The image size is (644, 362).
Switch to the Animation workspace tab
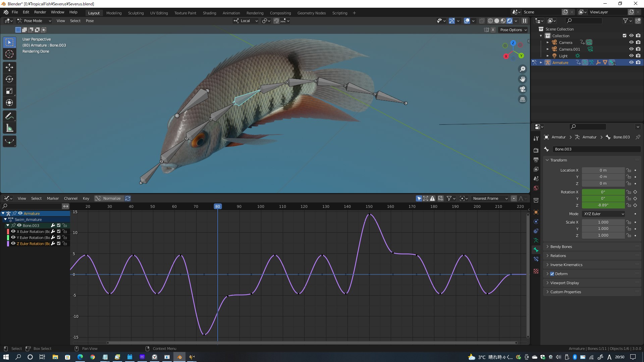click(231, 13)
